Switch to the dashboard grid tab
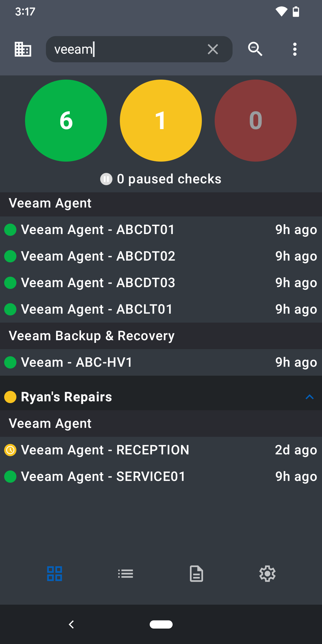322x644 pixels. [x=55, y=574]
